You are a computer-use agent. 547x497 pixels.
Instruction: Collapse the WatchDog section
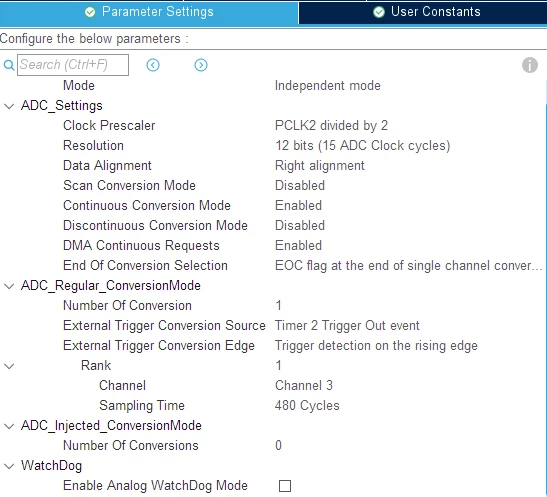pos(9,466)
